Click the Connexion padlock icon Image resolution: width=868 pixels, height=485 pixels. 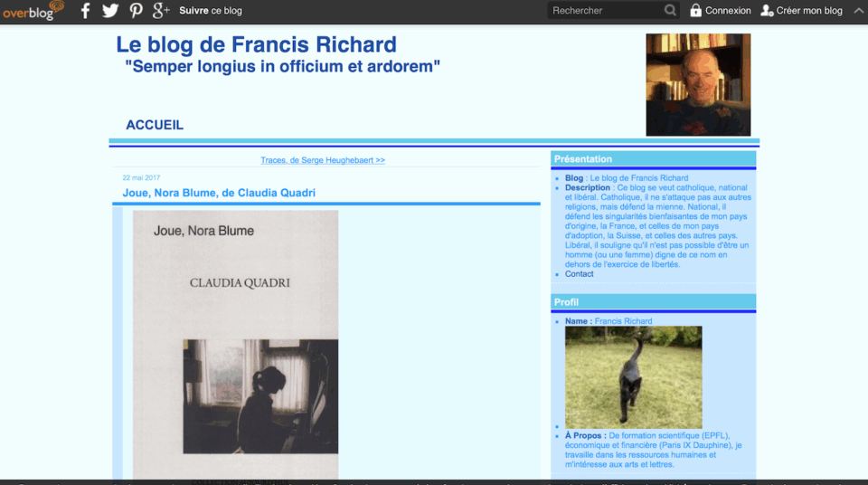pos(695,11)
